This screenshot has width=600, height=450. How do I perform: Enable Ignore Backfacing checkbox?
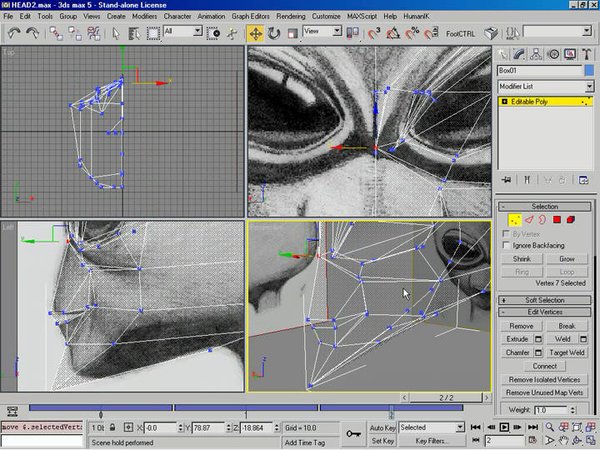(505, 245)
